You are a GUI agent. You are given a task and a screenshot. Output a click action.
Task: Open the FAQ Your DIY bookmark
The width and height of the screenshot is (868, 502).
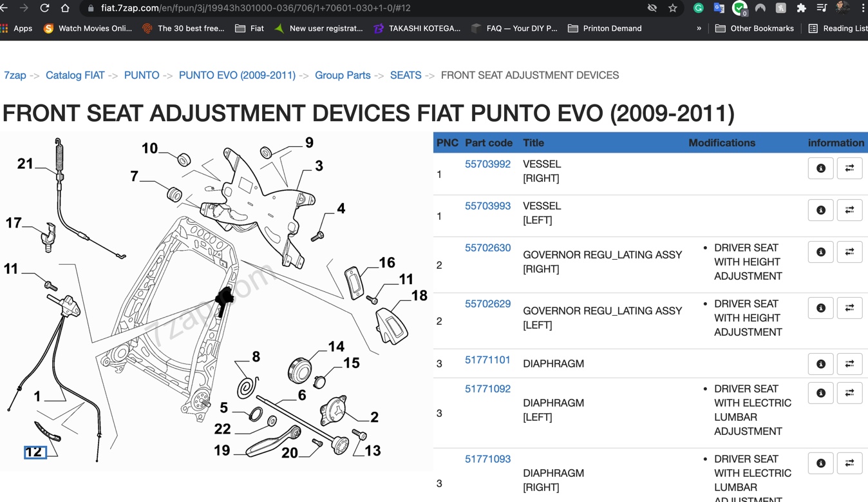tap(514, 28)
